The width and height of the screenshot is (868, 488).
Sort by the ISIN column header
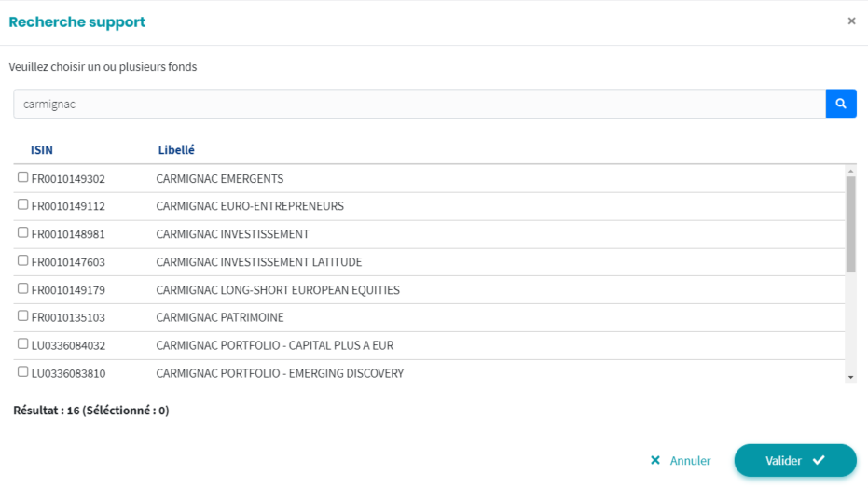(x=42, y=150)
